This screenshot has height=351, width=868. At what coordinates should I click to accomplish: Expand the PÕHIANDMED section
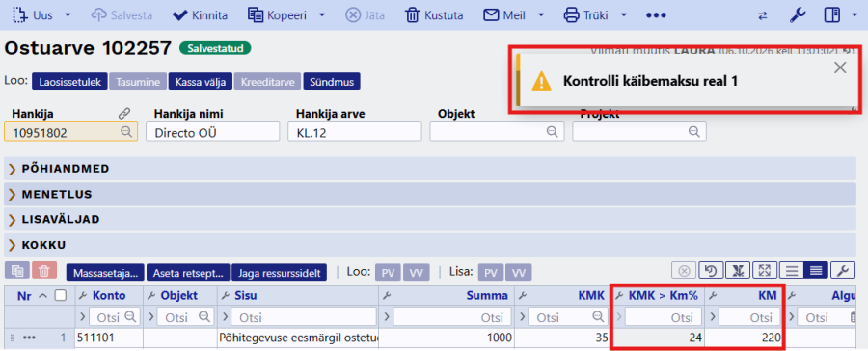(430, 169)
